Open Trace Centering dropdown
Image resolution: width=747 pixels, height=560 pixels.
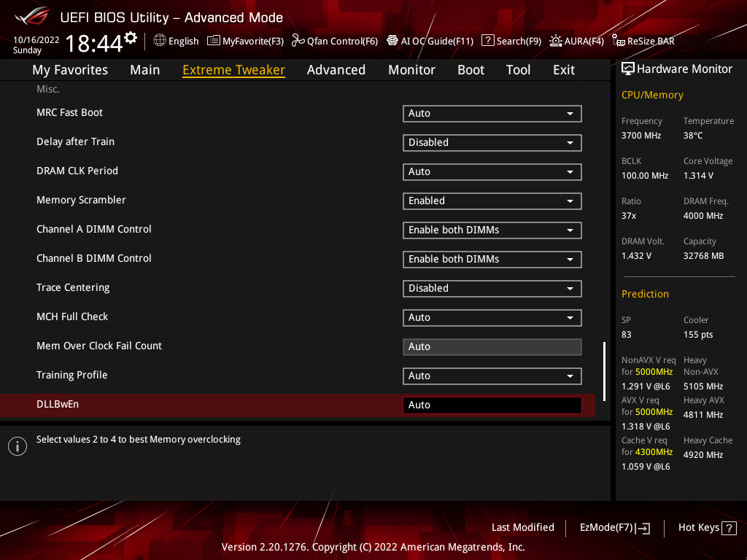492,288
